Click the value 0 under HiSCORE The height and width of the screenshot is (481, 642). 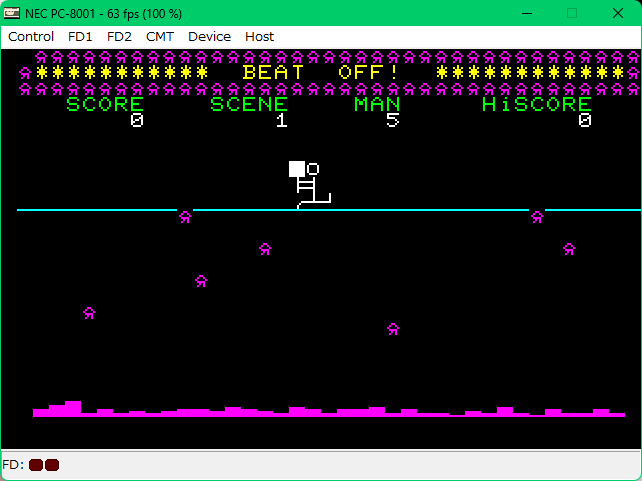585,120
